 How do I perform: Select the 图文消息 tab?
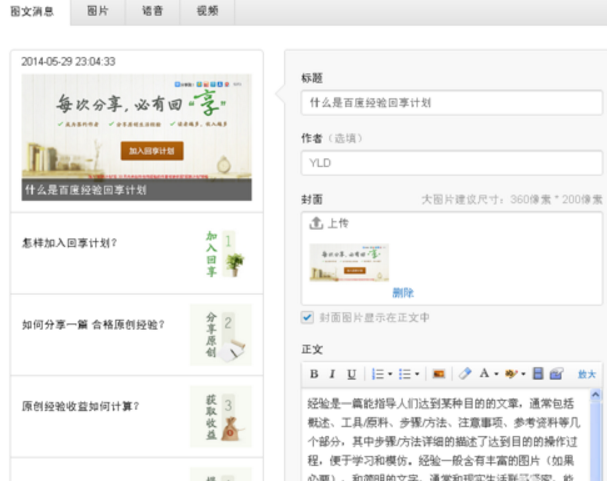[x=32, y=12]
